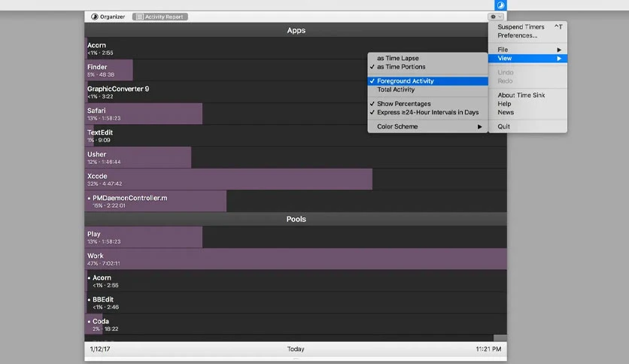This screenshot has width=629, height=364.
Task: Expand the Color Scheme submenu
Action: pyautogui.click(x=427, y=126)
